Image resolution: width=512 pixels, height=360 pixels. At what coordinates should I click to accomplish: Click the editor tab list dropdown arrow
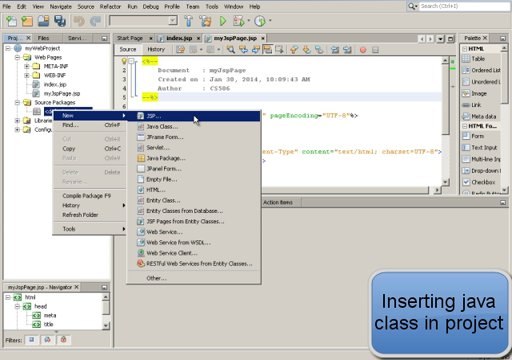pyautogui.click(x=440, y=39)
